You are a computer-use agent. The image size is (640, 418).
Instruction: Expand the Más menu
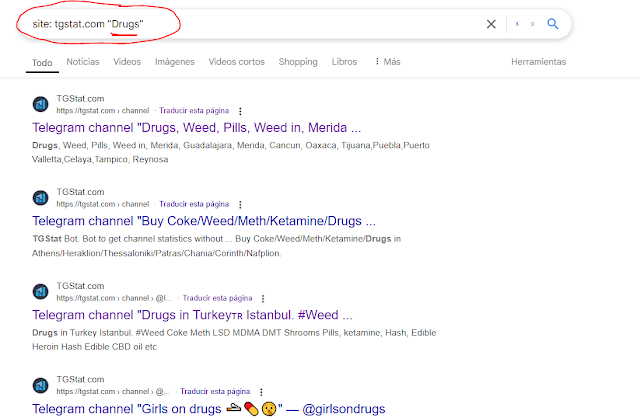[388, 62]
